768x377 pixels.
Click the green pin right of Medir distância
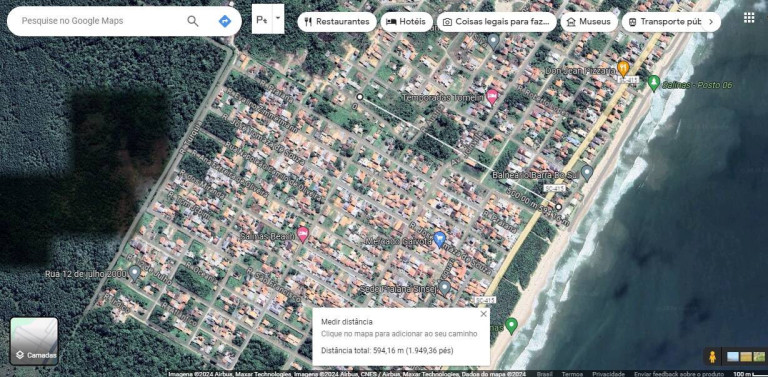tap(511, 326)
